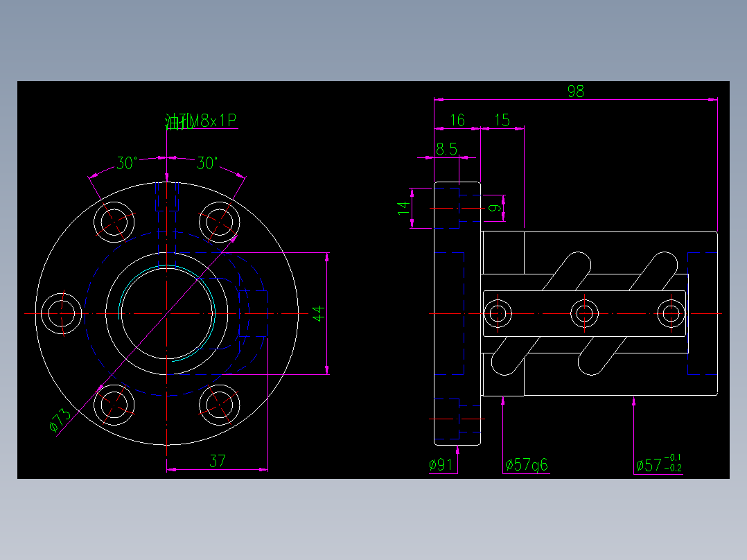Click the right 30° angle dimension
The width and height of the screenshot is (747, 560).
tap(207, 164)
